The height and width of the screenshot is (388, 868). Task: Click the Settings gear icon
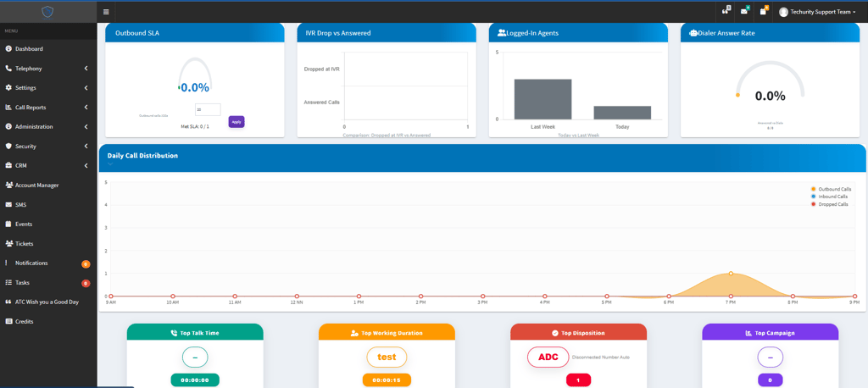pos(8,87)
